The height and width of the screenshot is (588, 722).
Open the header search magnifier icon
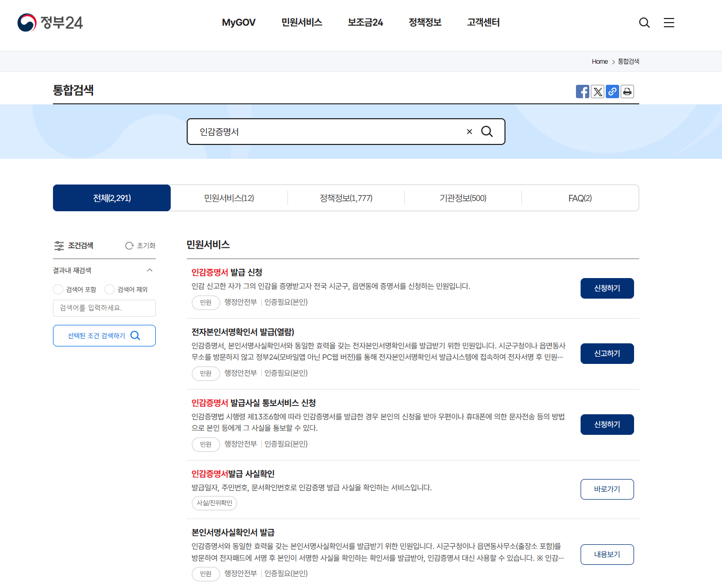click(644, 23)
